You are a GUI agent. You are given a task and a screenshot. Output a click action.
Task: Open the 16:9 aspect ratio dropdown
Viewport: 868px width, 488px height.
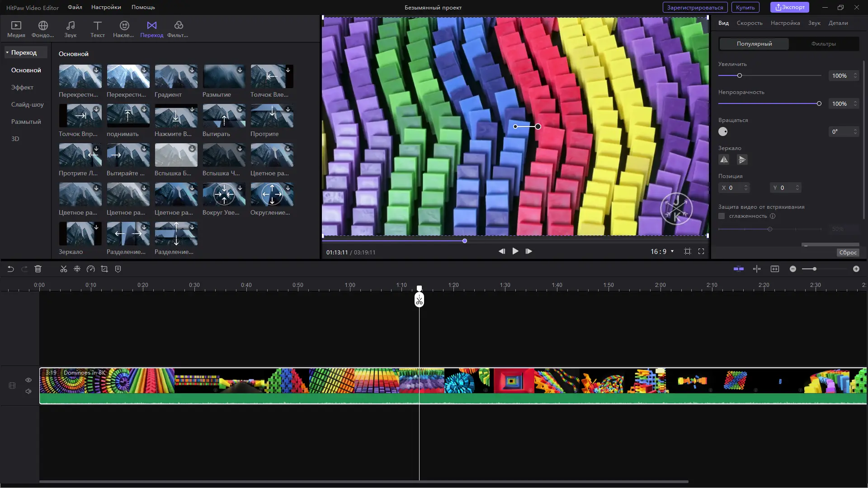[662, 251]
